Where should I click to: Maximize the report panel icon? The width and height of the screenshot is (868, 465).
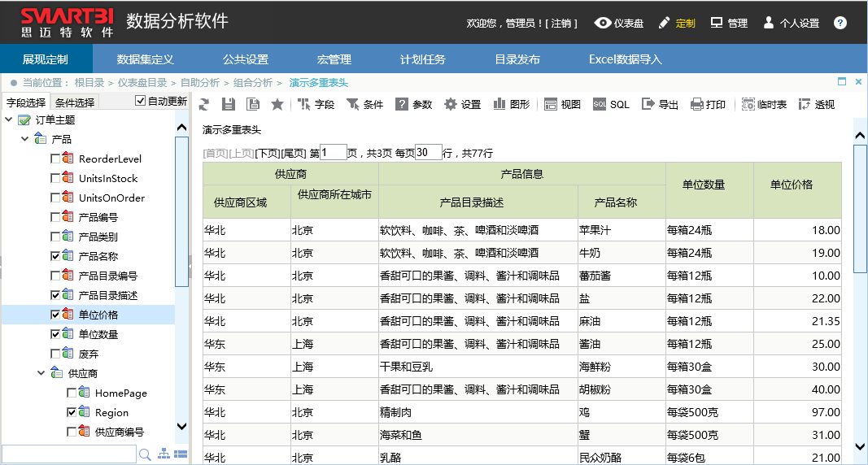pyautogui.click(x=842, y=82)
